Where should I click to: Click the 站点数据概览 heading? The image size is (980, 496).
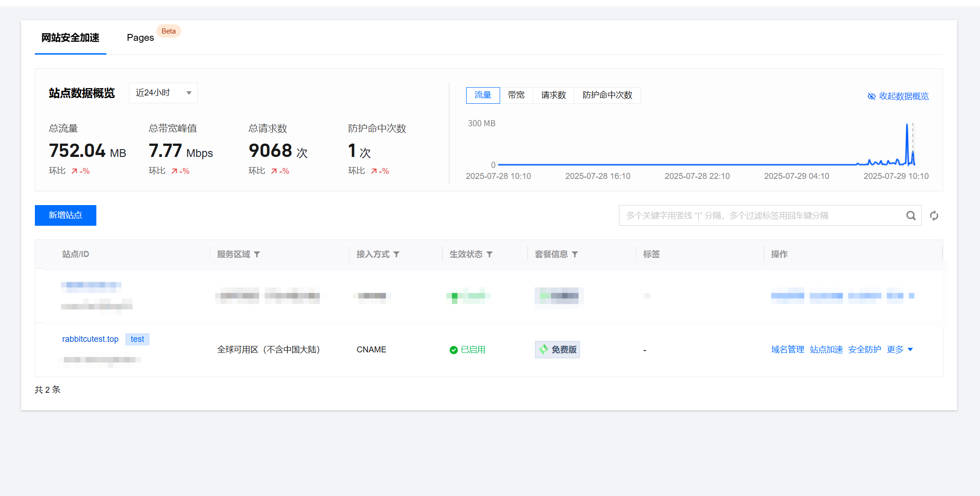point(82,93)
